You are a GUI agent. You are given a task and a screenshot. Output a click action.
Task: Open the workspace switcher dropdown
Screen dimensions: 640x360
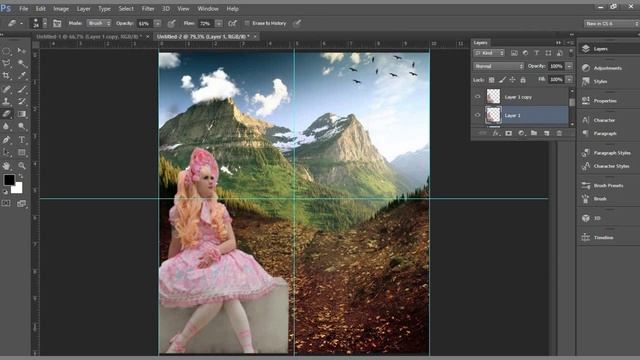[x=611, y=24]
